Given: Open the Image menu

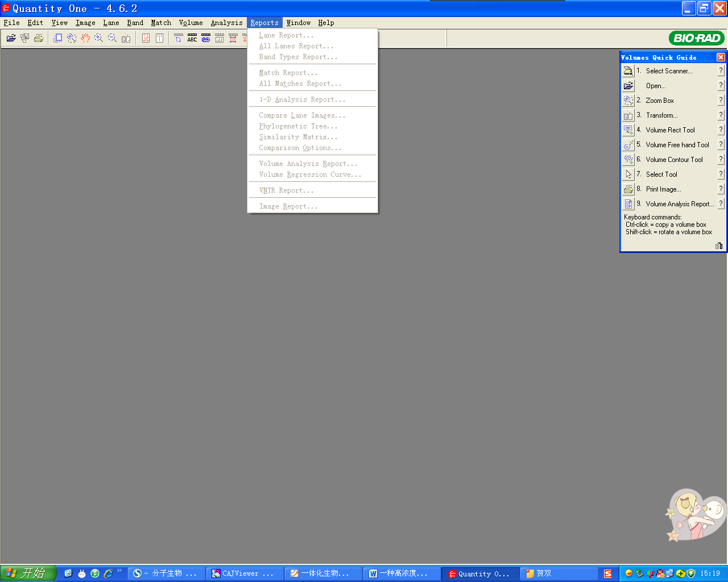Looking at the screenshot, I should 85,23.
